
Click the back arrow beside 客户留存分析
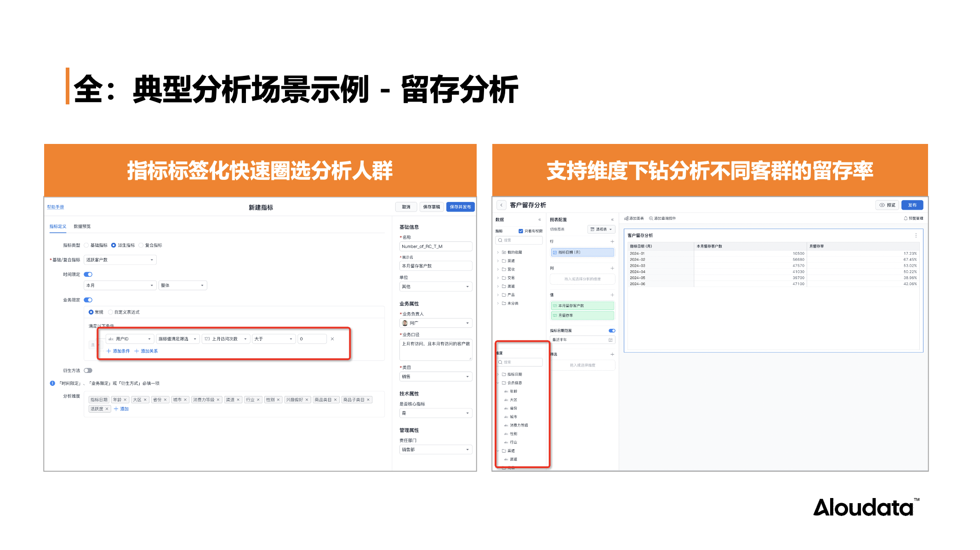501,205
